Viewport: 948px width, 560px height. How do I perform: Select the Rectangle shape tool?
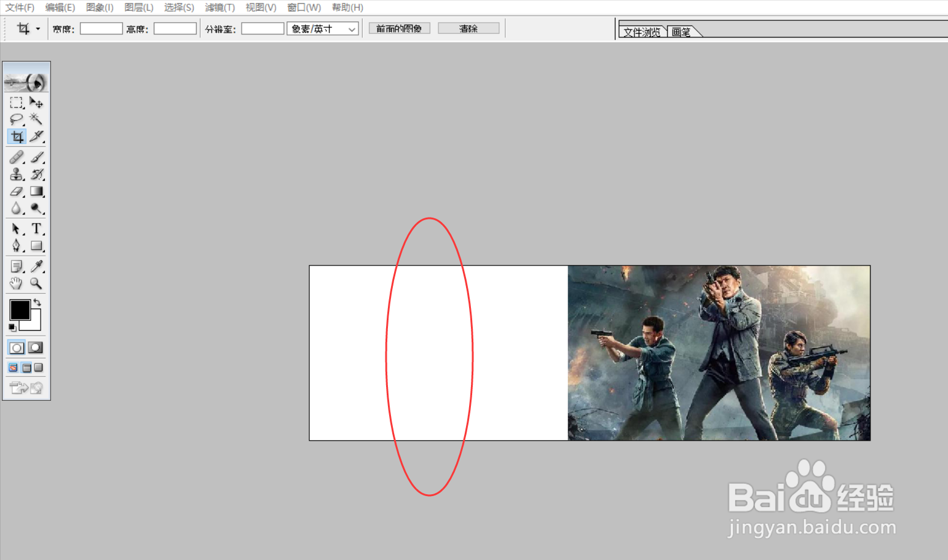[36, 246]
